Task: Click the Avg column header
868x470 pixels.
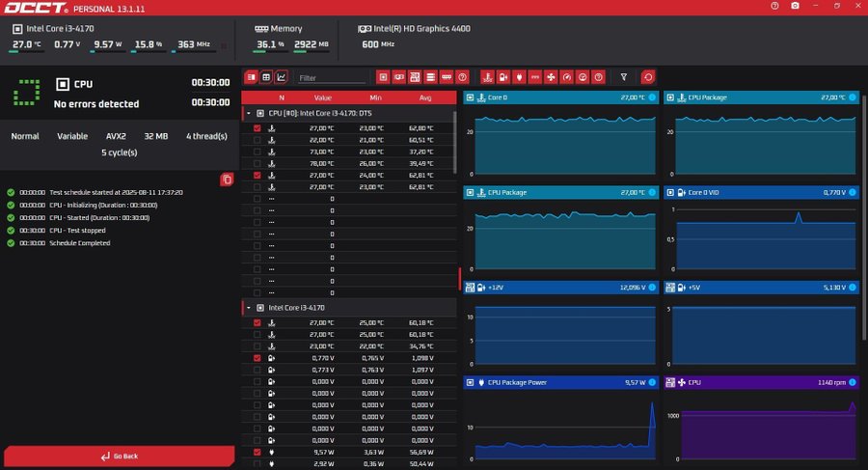Action: (x=426, y=97)
